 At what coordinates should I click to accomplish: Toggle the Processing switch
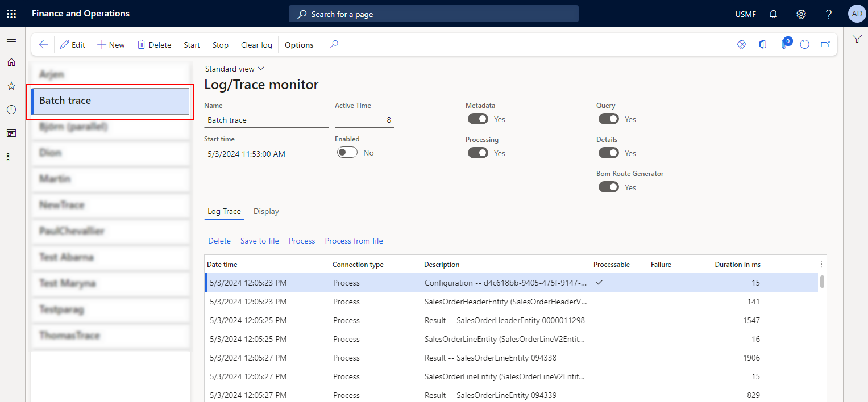(478, 153)
